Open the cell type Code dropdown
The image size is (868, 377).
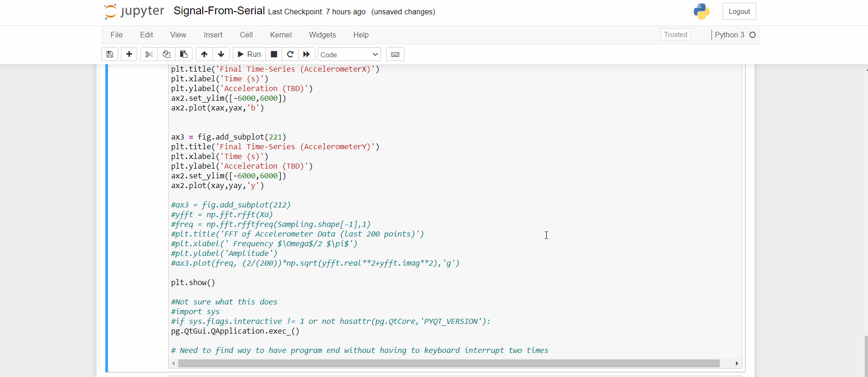[x=349, y=55]
